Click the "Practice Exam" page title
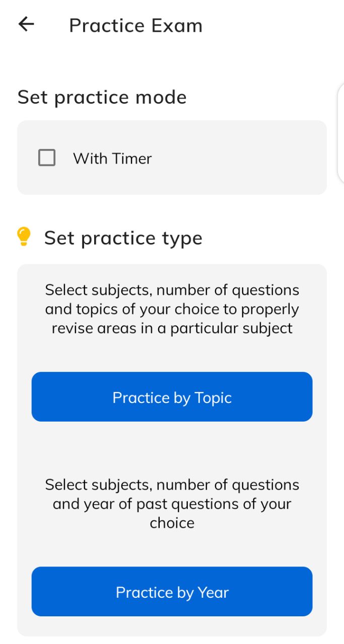Image resolution: width=344 pixels, height=644 pixels. [136, 25]
